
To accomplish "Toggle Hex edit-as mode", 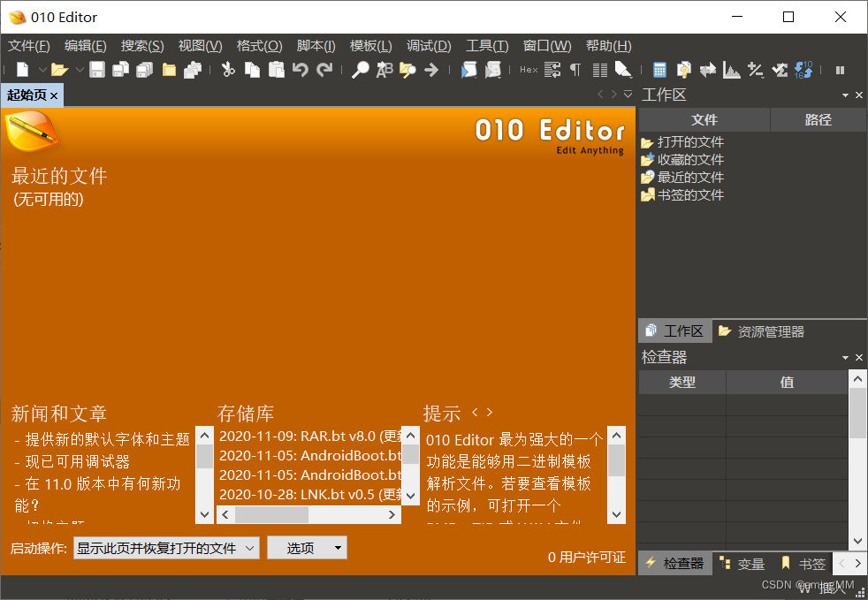I will tap(529, 70).
